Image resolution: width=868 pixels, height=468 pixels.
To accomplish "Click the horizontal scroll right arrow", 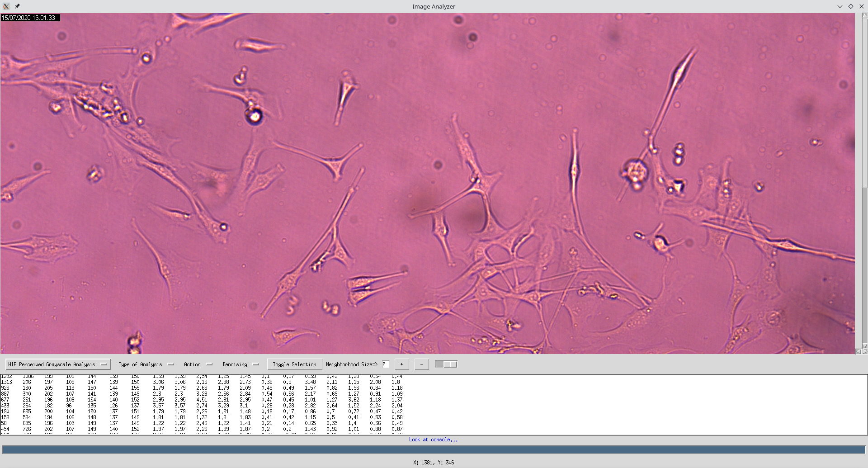I will [865, 351].
